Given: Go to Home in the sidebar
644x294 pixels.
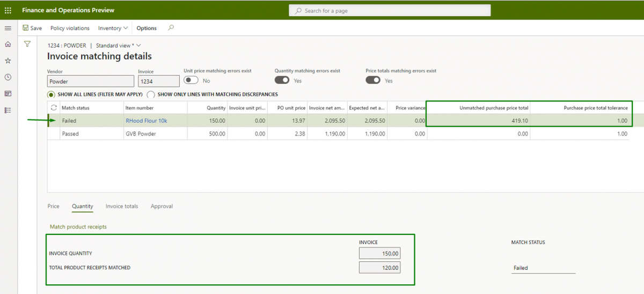Looking at the screenshot, I should point(8,44).
